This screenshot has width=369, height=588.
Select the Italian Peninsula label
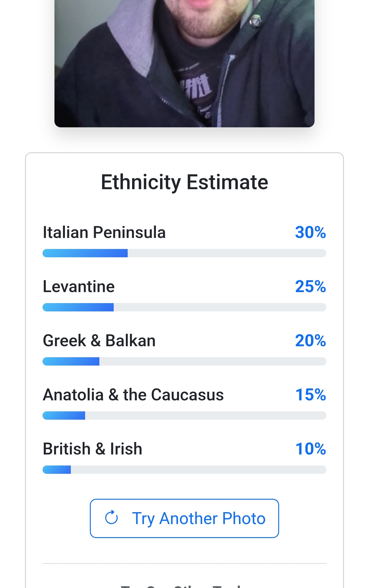click(x=104, y=232)
